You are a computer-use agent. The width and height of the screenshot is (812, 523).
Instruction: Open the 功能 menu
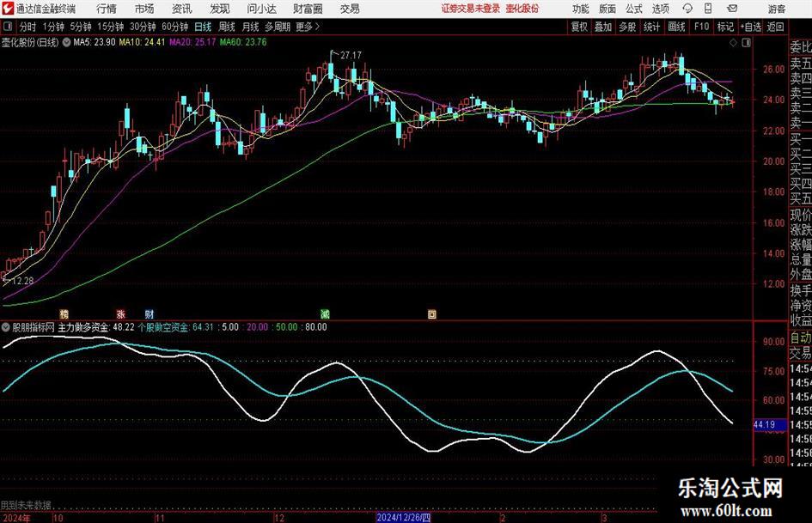(x=581, y=9)
